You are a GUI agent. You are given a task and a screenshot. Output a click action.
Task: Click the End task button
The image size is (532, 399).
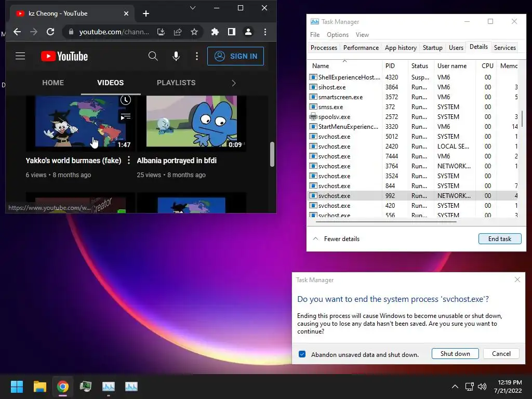(499, 239)
